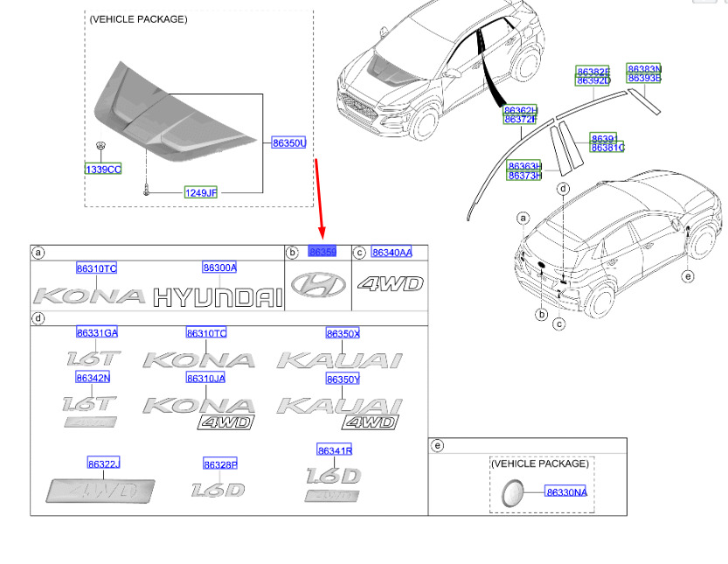
Task: Select part number 86310JA KONA 4WD emblem
Action: 205,378
